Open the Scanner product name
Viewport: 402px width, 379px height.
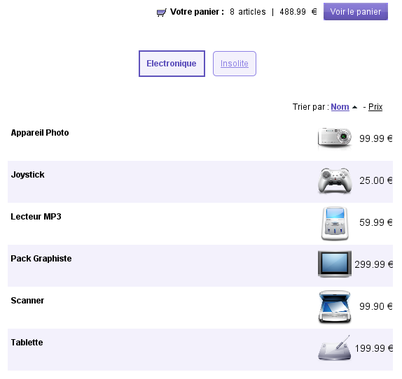pyautogui.click(x=27, y=301)
